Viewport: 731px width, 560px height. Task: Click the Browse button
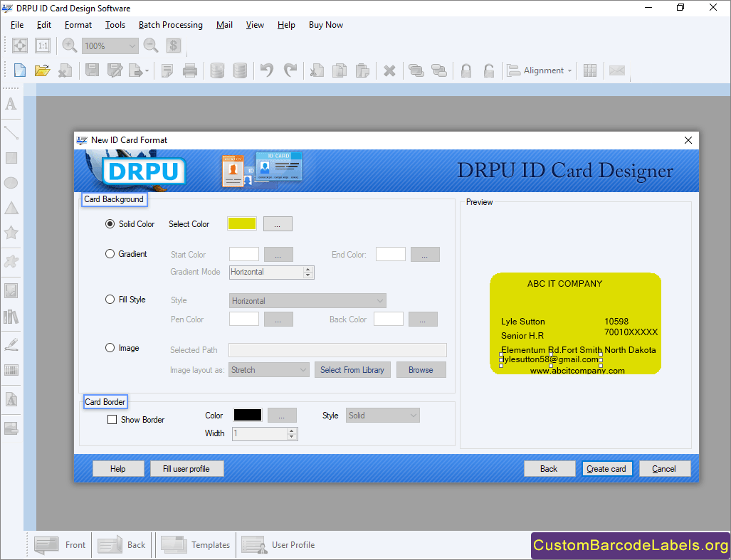[x=421, y=370]
